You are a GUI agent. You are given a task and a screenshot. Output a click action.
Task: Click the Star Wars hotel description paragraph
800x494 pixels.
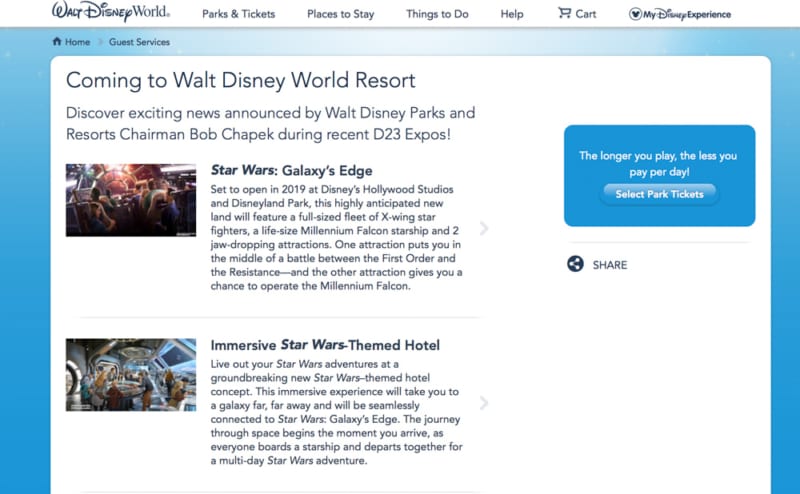tap(337, 412)
